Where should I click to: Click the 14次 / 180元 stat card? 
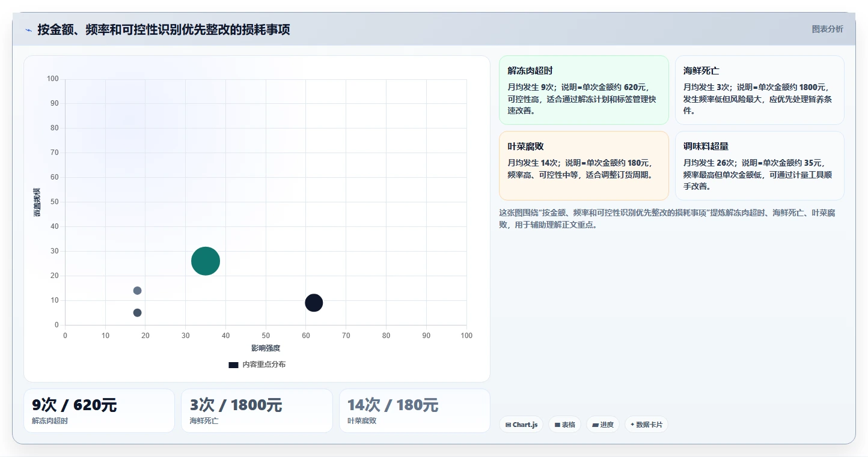(415, 411)
